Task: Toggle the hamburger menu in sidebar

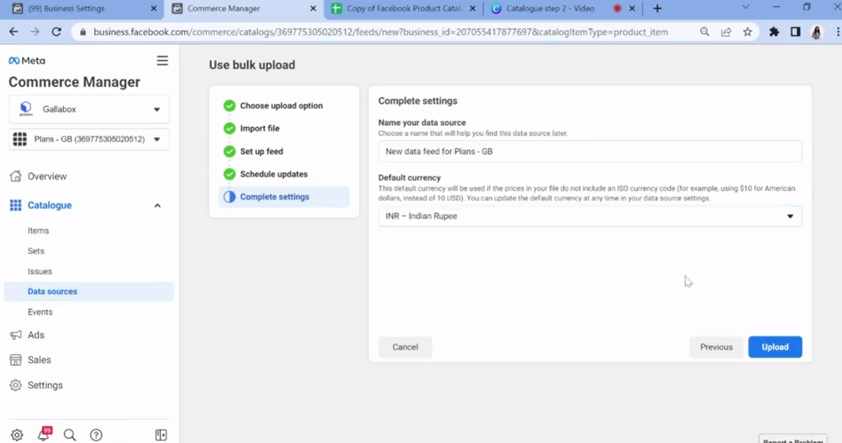Action: pyautogui.click(x=162, y=61)
